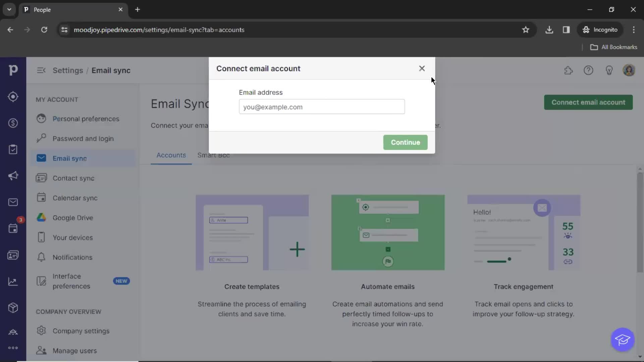
Task: Select the Password and login option
Action: (83, 138)
